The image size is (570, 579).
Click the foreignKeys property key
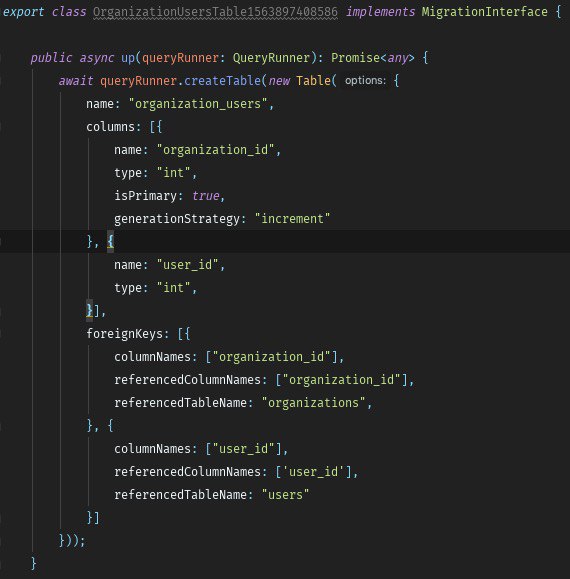click(124, 334)
